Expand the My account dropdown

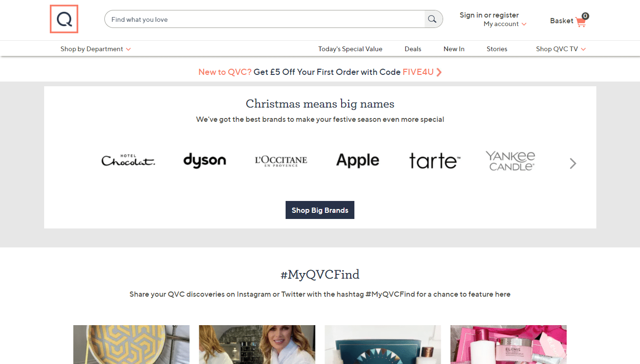pyautogui.click(x=505, y=24)
